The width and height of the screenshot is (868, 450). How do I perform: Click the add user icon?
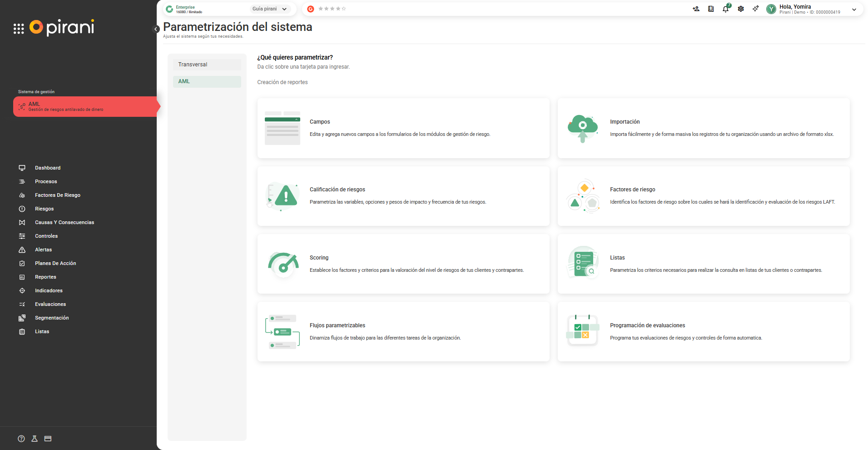[x=696, y=9]
